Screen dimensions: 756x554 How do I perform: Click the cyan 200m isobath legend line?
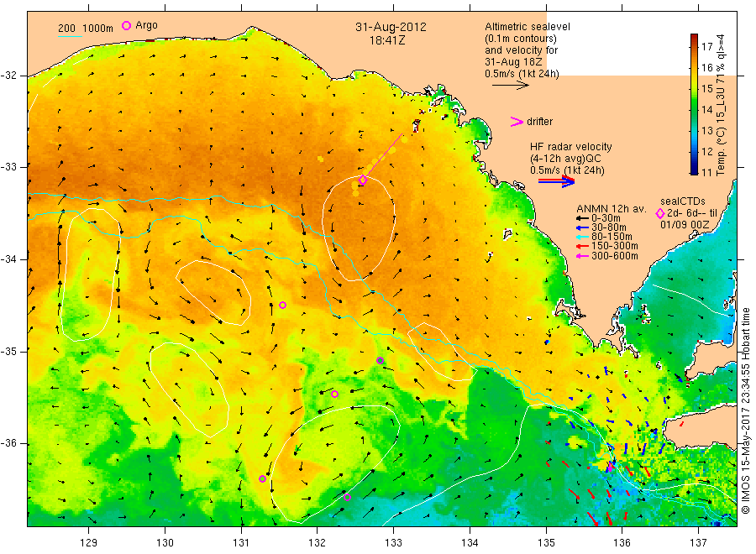70,36
